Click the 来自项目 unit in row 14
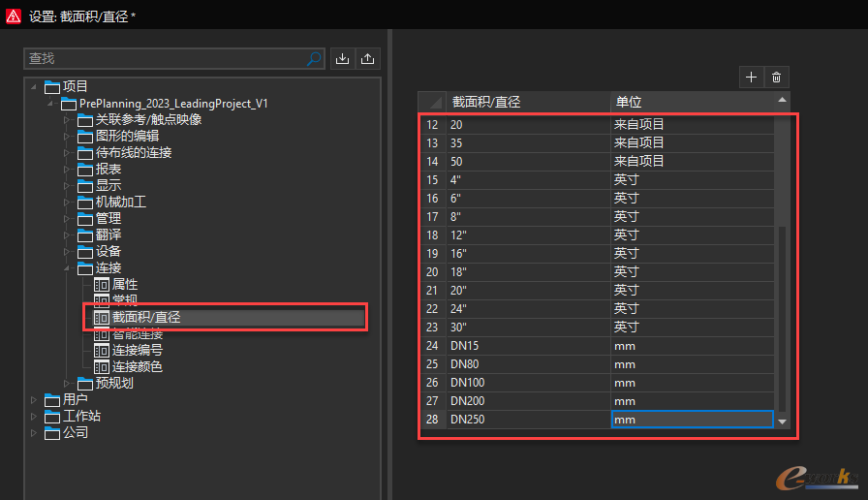Screen dimensions: 868x500 (692, 162)
